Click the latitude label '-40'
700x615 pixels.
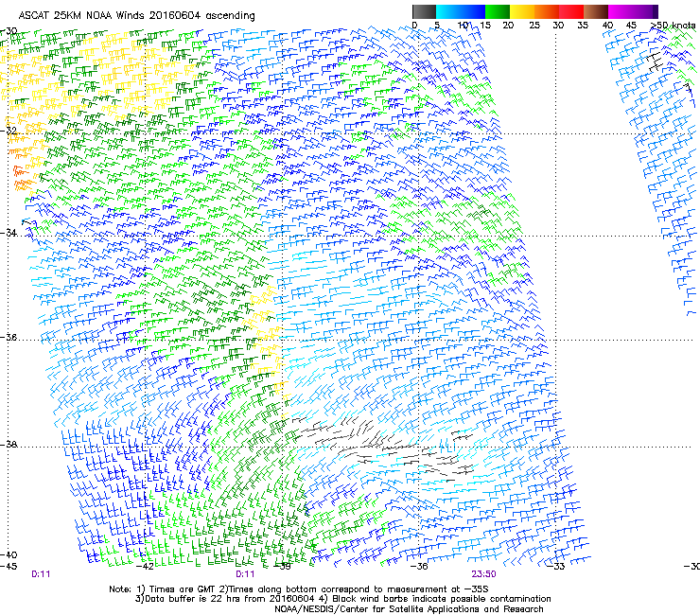9,554
